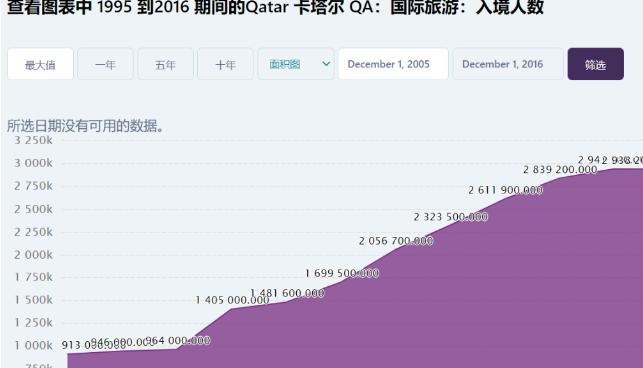This screenshot has width=643, height=368.
Task: Select the 2 611 900.000 data label
Action: click(x=505, y=190)
